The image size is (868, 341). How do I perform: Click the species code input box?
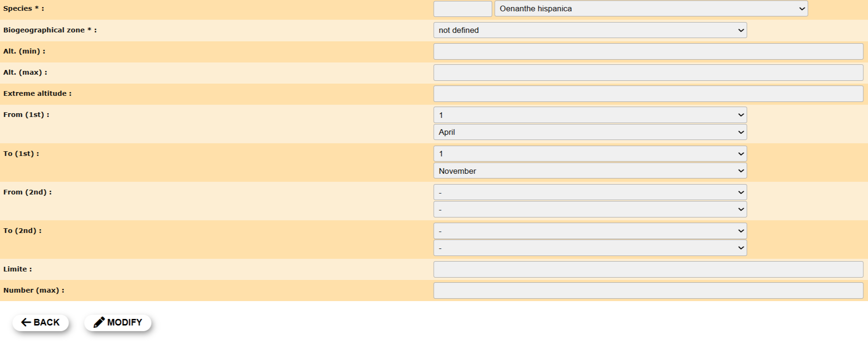pyautogui.click(x=462, y=8)
